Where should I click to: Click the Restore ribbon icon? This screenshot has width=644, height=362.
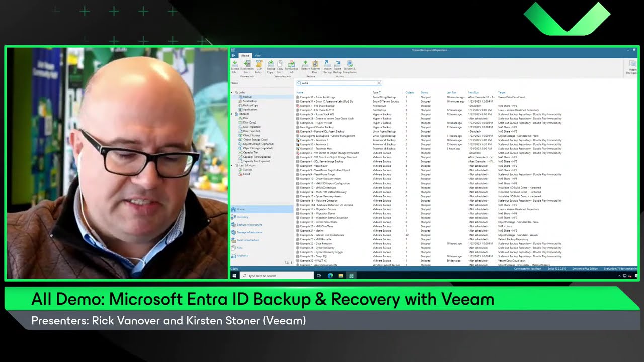tap(305, 67)
